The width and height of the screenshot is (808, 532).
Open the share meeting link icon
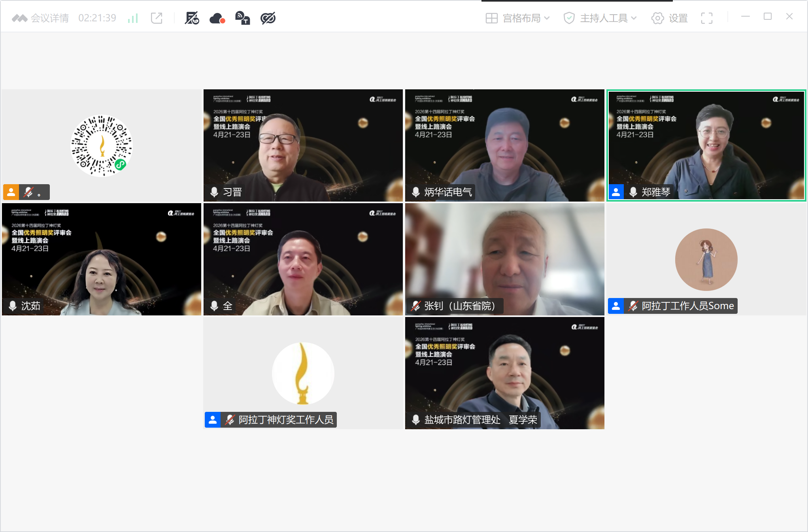click(x=157, y=18)
